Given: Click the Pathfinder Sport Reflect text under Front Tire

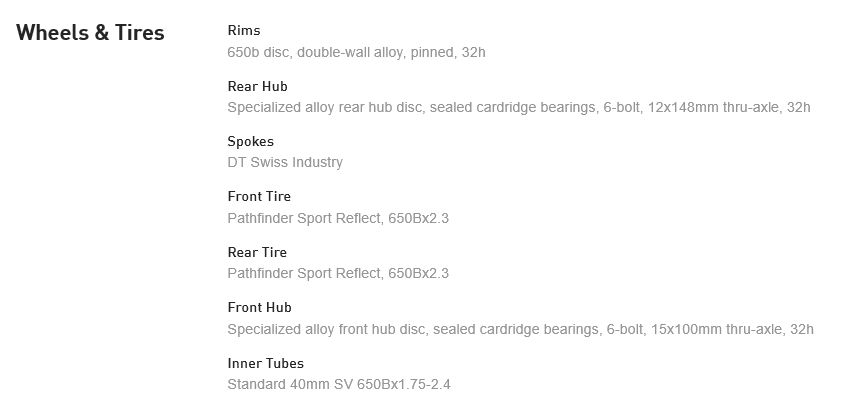Looking at the screenshot, I should (x=303, y=218).
